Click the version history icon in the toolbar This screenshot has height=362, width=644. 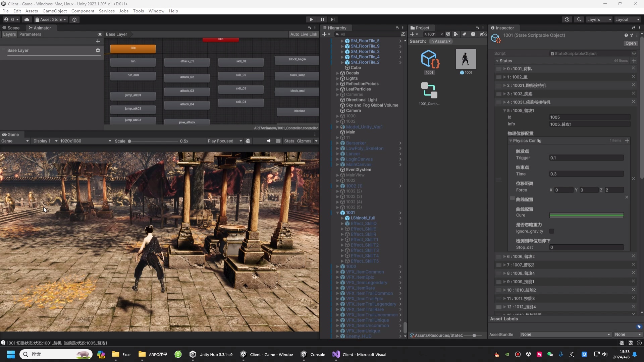(567, 19)
